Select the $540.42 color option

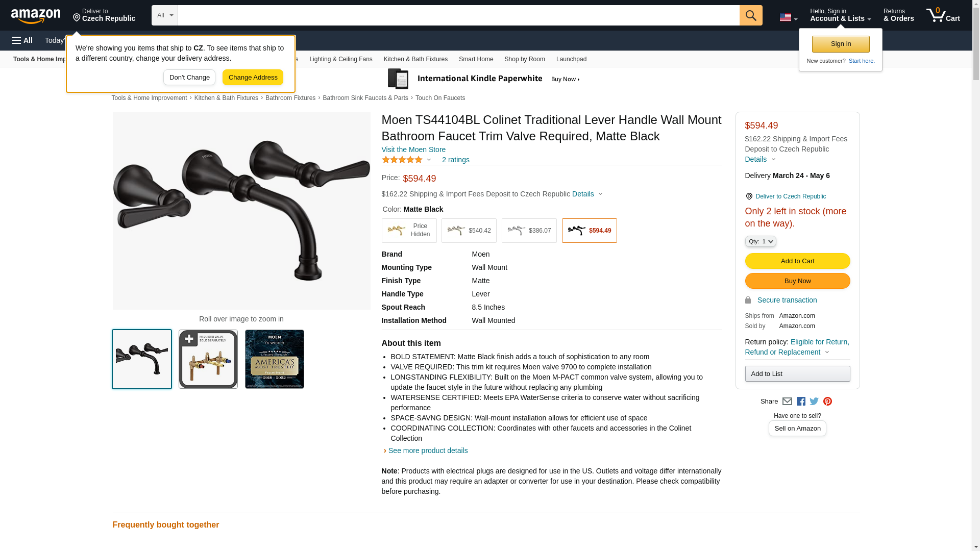469,231
